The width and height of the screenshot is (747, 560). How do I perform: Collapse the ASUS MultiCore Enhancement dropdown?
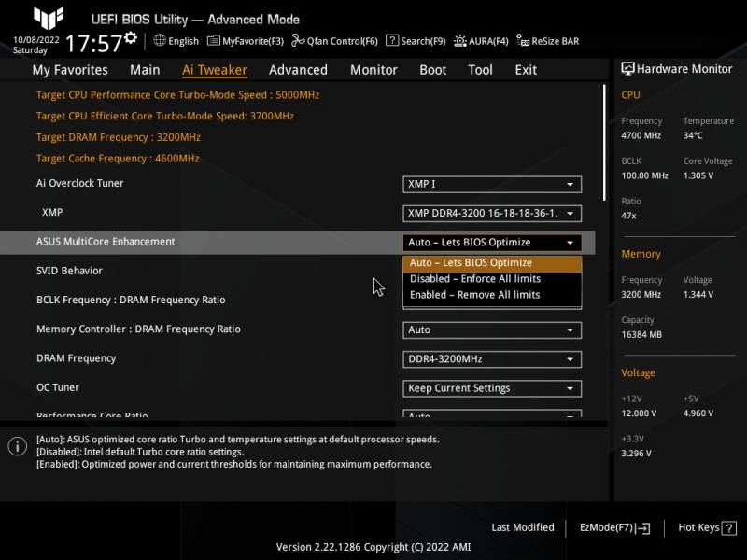click(492, 243)
